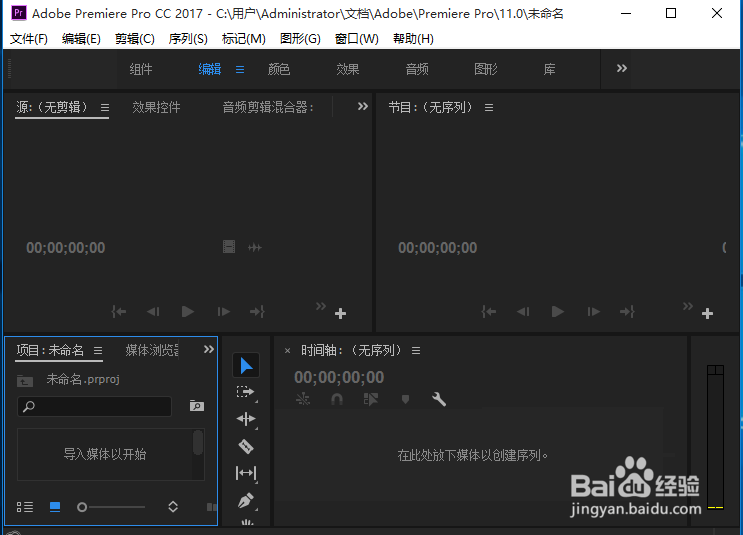Switch to 组件 workspace
The height and width of the screenshot is (535, 743).
tap(141, 69)
